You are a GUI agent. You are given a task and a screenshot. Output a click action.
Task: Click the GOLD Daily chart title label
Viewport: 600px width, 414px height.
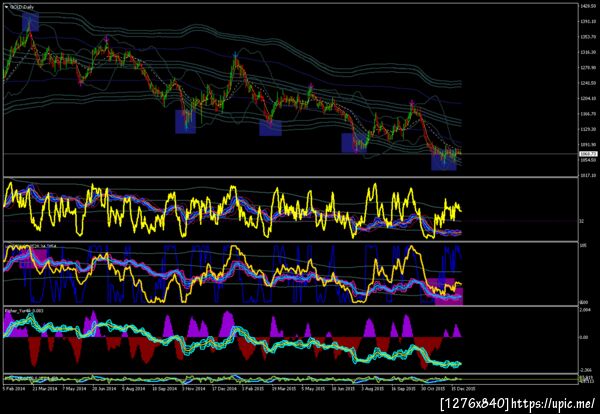click(x=22, y=7)
